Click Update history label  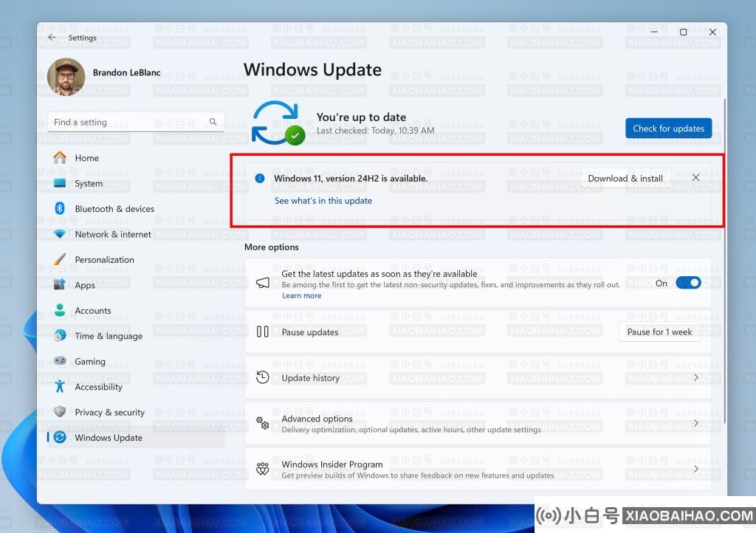point(311,378)
